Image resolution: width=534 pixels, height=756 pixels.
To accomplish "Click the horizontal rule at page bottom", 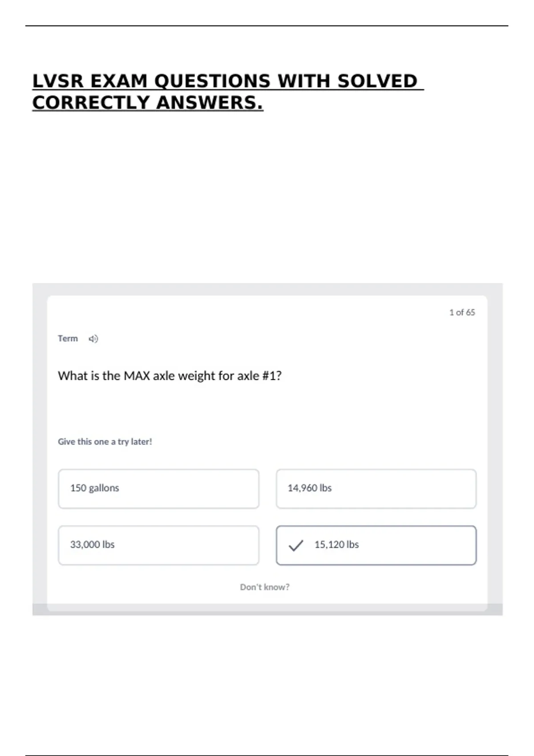I will coord(267,755).
